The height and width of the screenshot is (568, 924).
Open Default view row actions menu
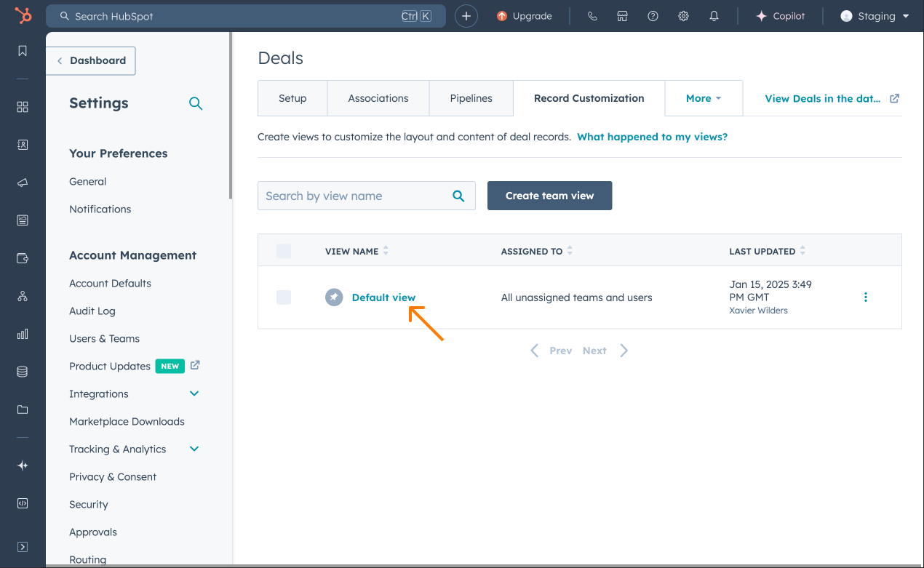pos(865,297)
